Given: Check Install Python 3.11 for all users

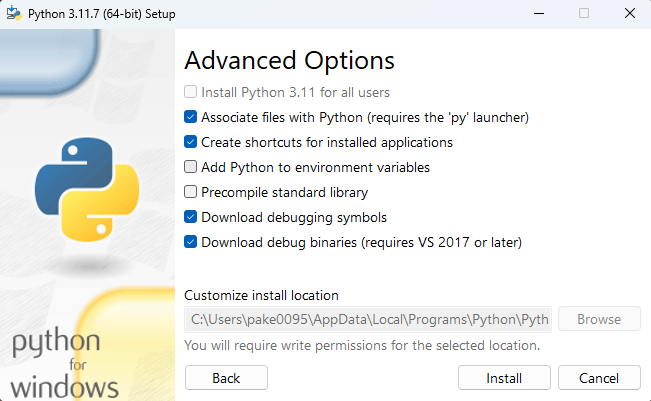Looking at the screenshot, I should click(x=191, y=92).
